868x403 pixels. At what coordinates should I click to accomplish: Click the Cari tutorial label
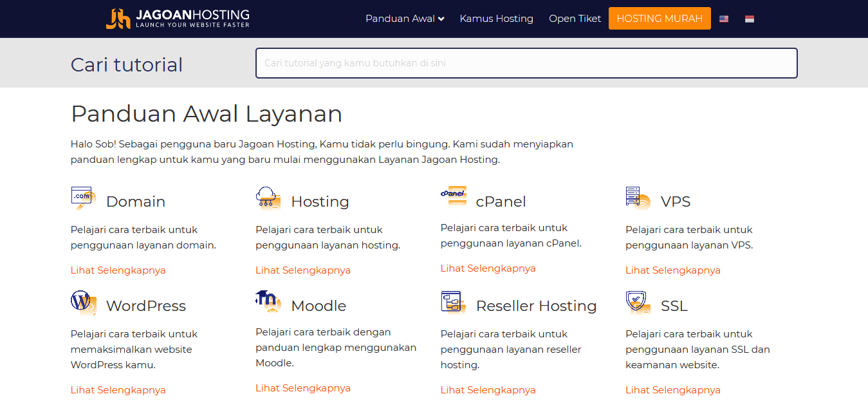[x=127, y=65]
